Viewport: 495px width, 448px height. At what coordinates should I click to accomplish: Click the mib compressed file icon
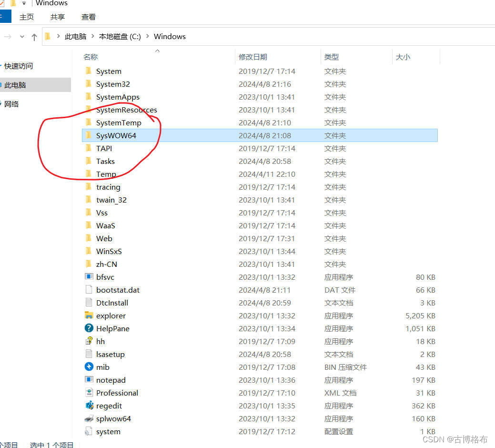[x=89, y=367]
